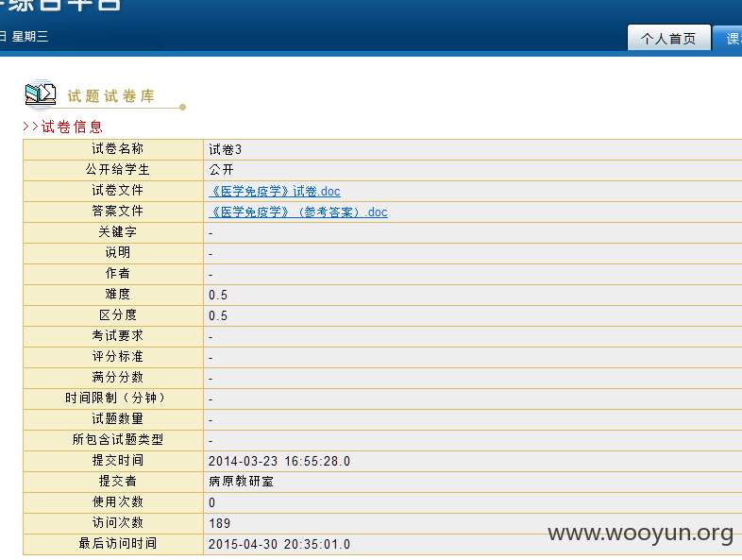Screen dimensions: 742x560
Task: Select the 难度 value 0.5
Action: tap(218, 295)
